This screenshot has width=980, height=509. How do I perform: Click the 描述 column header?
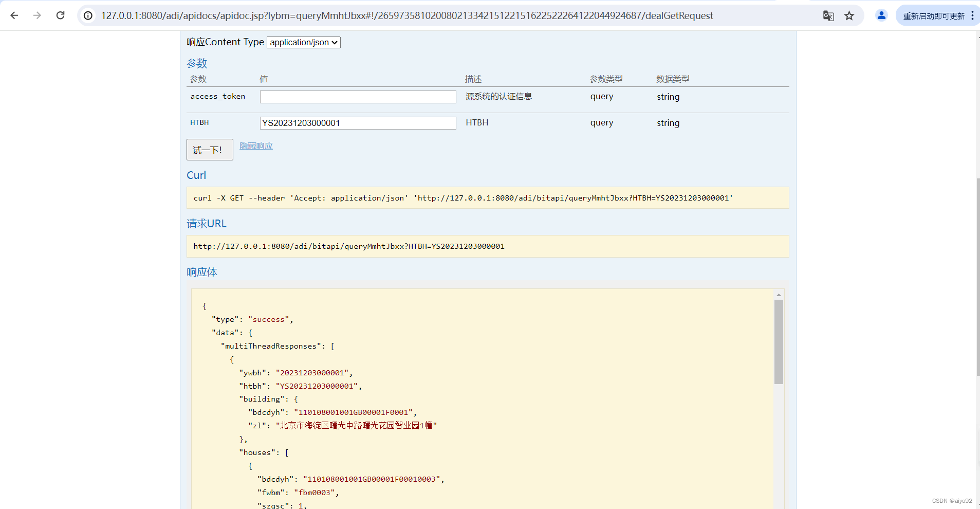473,79
